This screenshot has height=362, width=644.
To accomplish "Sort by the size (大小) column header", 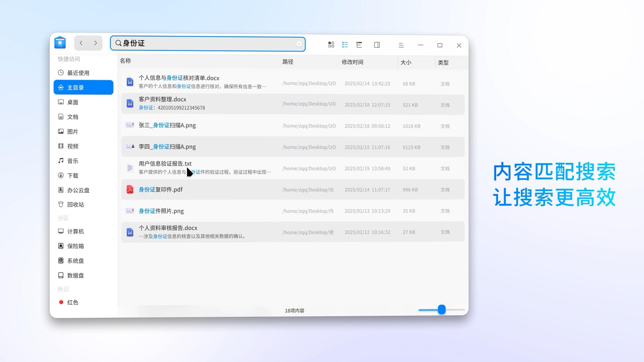I will point(406,62).
